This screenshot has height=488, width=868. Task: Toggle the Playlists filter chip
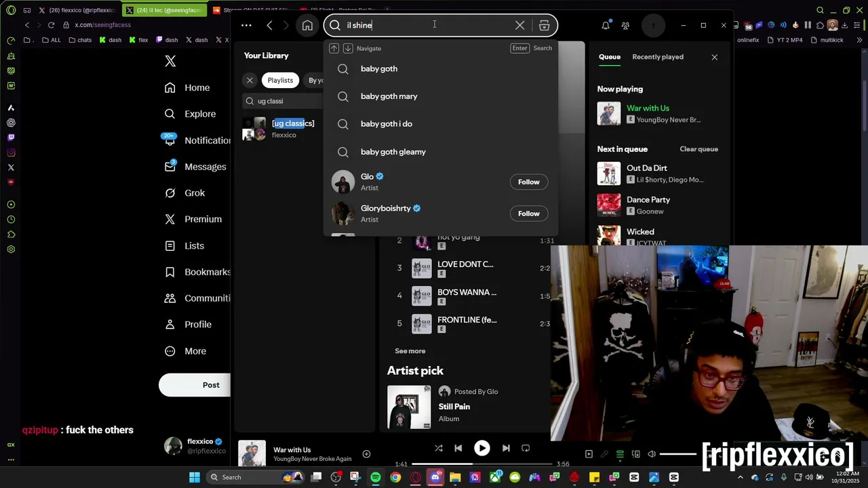click(280, 80)
